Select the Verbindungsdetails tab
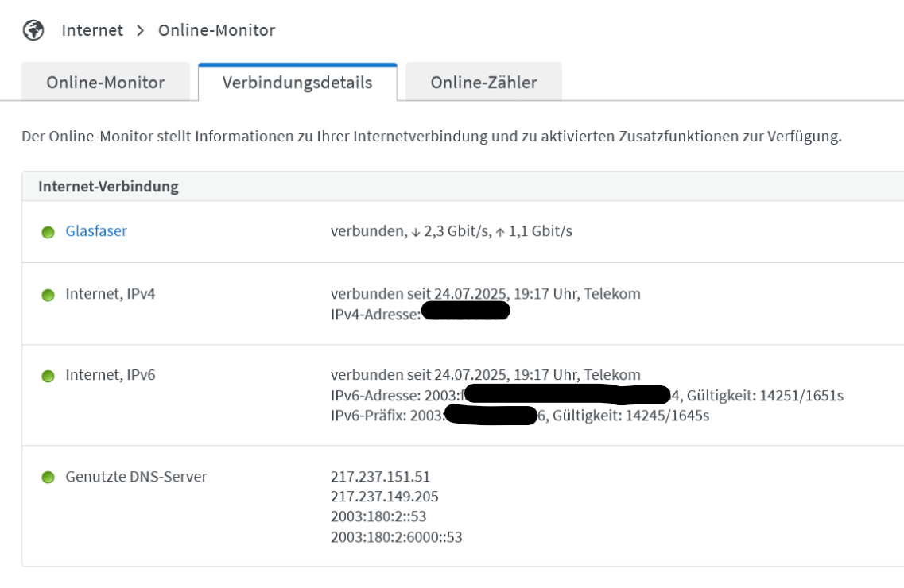Viewport: 904px width, 588px height. click(x=297, y=83)
